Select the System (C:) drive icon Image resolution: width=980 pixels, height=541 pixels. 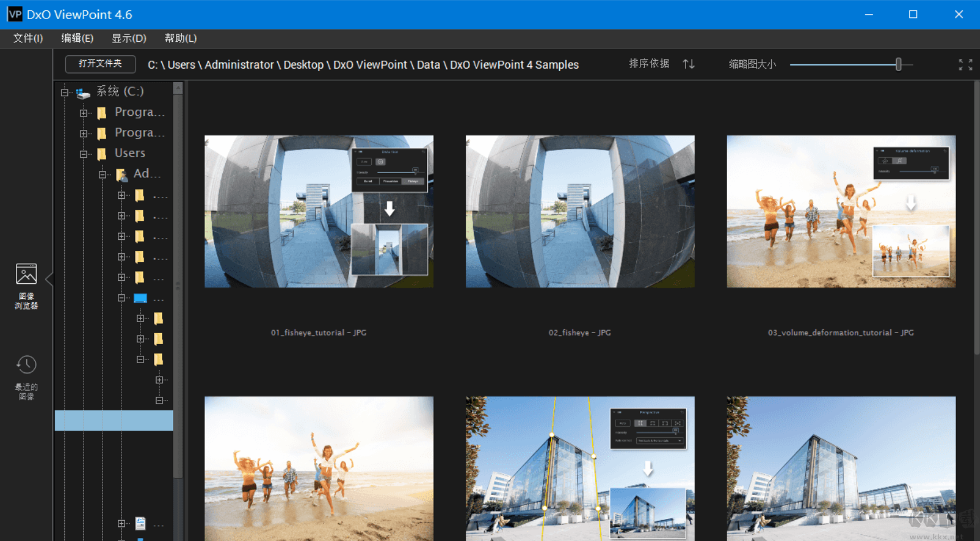83,93
